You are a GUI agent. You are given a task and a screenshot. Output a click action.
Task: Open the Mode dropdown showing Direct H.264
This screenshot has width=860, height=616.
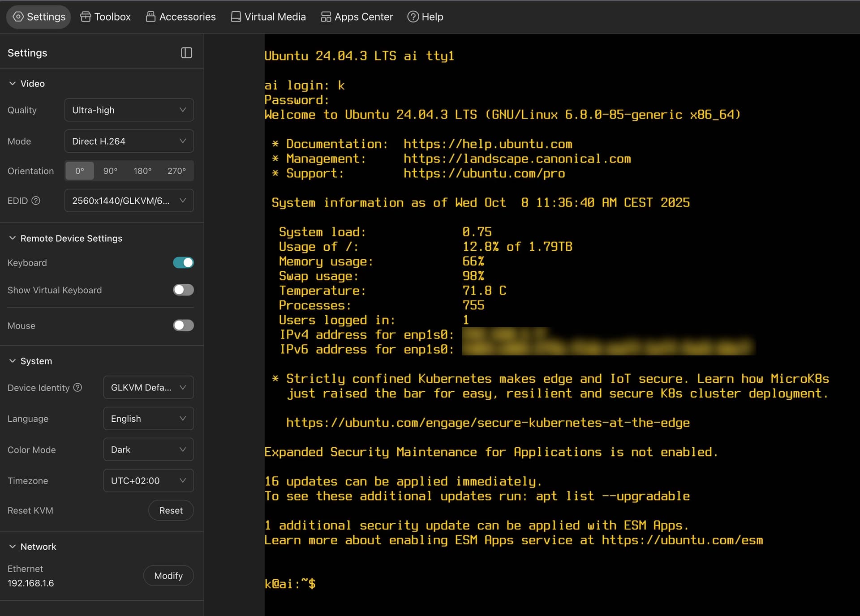point(129,141)
